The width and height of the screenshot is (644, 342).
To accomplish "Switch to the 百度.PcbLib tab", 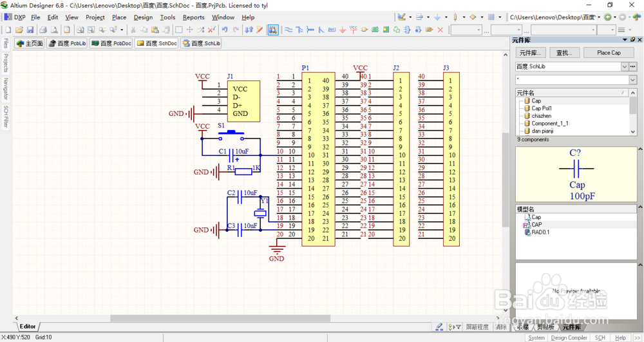I will [x=67, y=43].
